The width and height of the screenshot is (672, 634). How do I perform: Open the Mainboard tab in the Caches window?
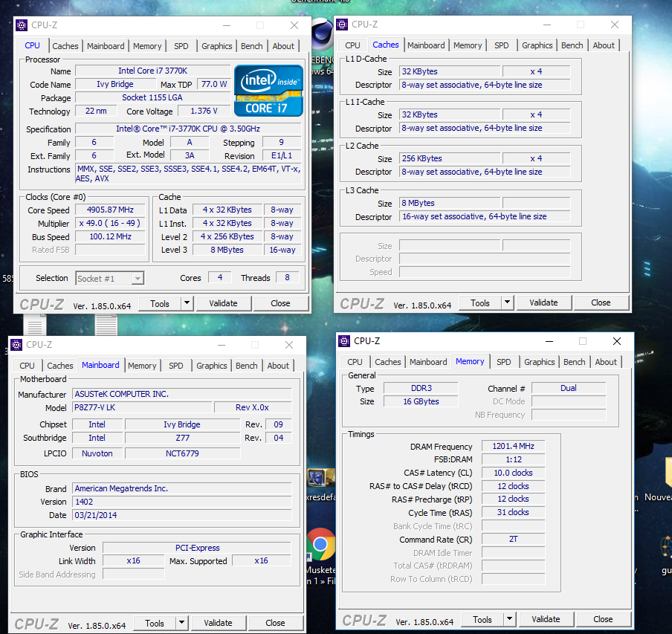point(426,45)
